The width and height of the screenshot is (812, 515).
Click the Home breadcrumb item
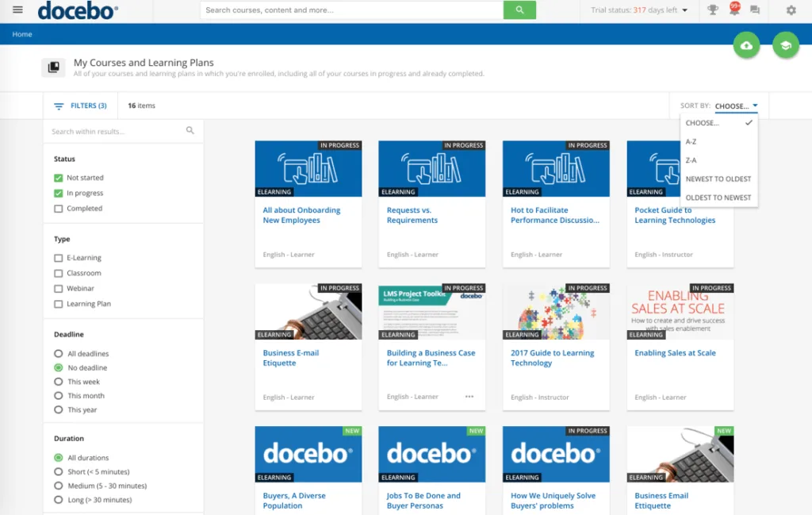tap(22, 34)
